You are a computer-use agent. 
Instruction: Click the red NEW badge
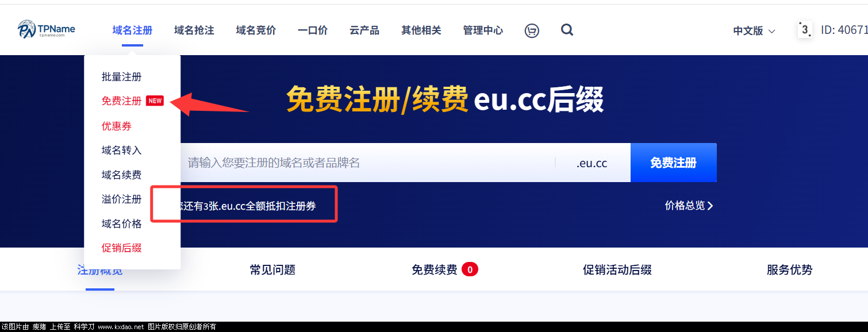click(155, 101)
